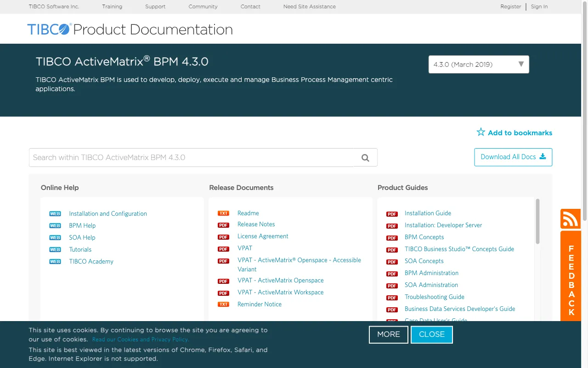The height and width of the screenshot is (368, 588).
Task: Open the Release Notes document
Action: tap(256, 224)
